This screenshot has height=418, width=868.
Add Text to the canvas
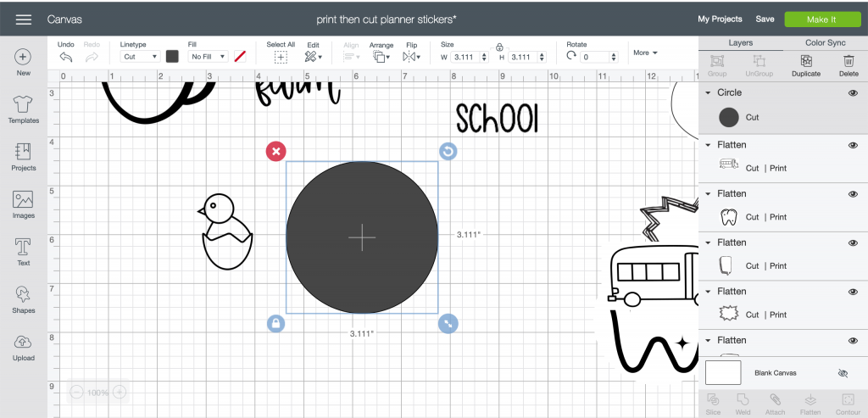(x=23, y=252)
